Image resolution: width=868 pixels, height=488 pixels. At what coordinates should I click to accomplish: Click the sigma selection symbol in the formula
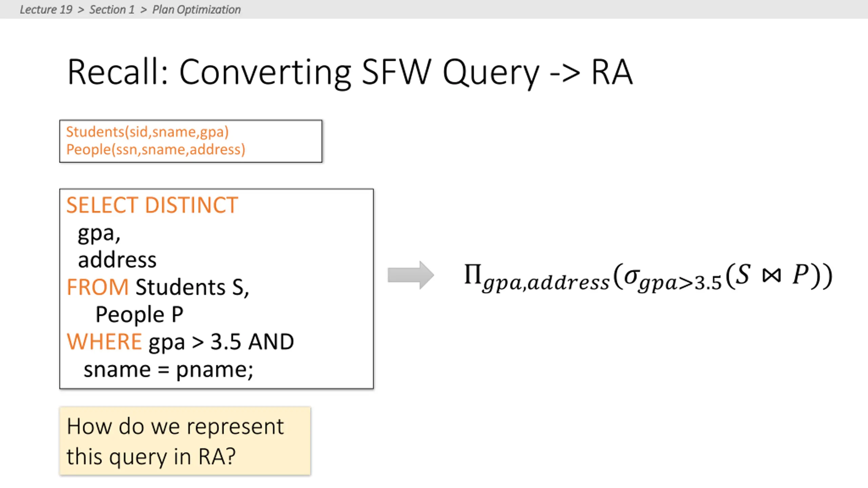(x=632, y=277)
